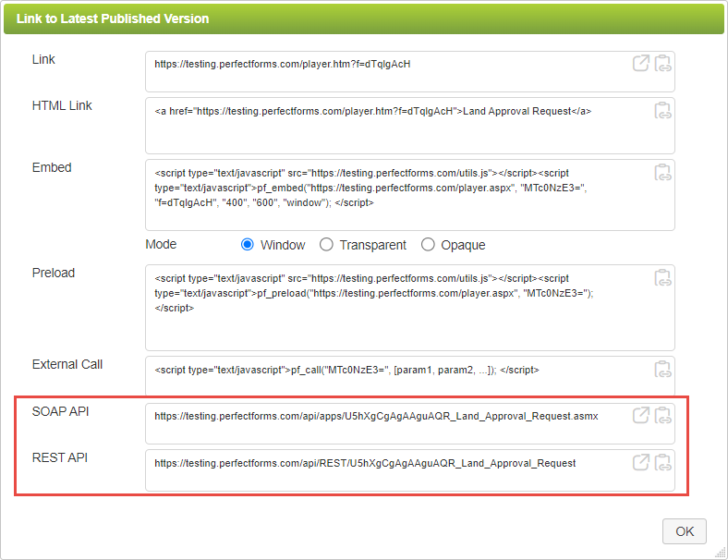Click the OK button
Screen dimensions: 728x560
click(x=685, y=531)
